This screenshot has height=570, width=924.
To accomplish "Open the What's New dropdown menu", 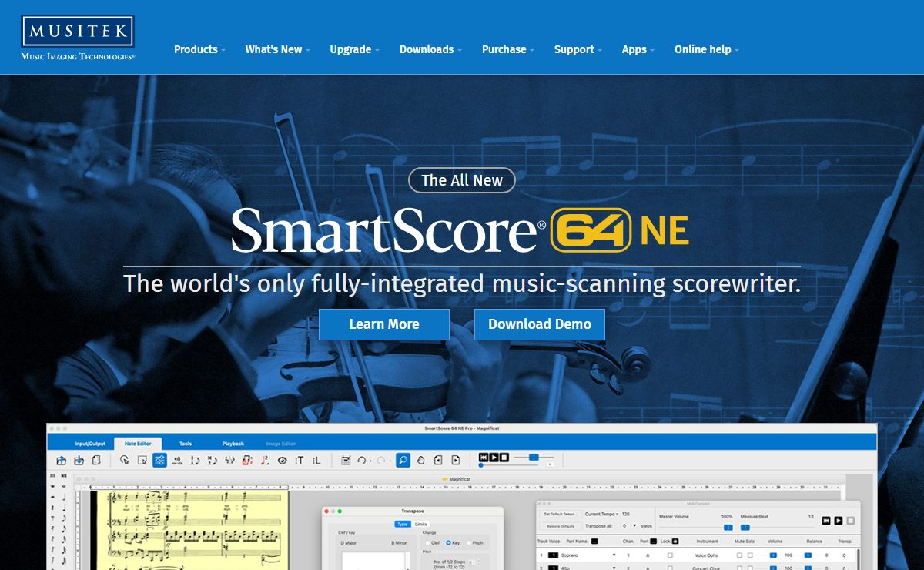I will click(278, 49).
